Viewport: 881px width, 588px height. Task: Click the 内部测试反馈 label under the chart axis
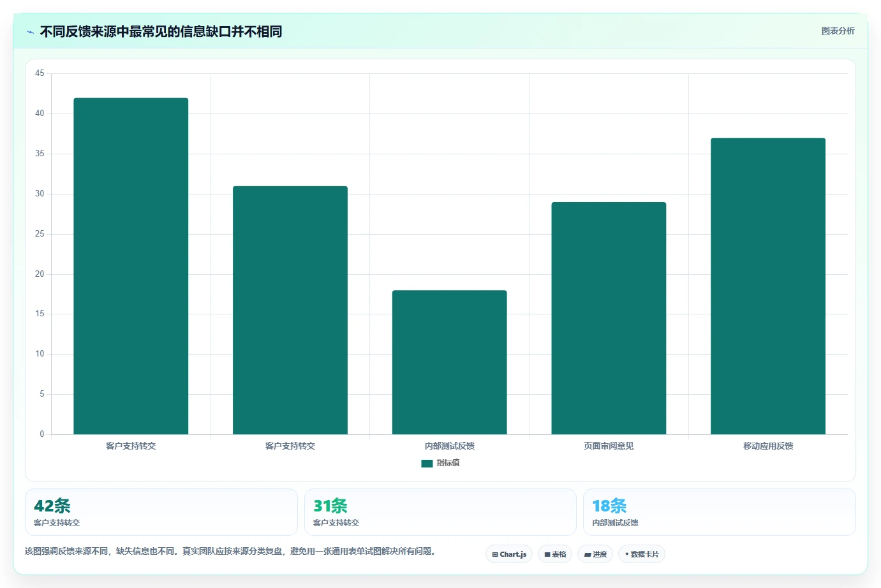tap(450, 446)
